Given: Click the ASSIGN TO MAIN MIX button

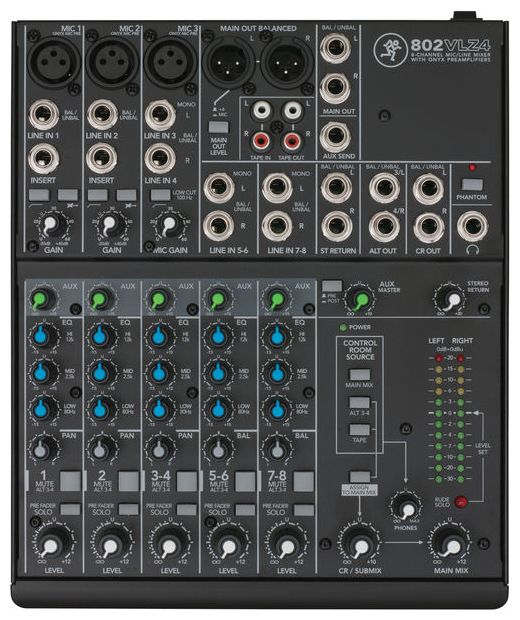Looking at the screenshot, I should (360, 476).
